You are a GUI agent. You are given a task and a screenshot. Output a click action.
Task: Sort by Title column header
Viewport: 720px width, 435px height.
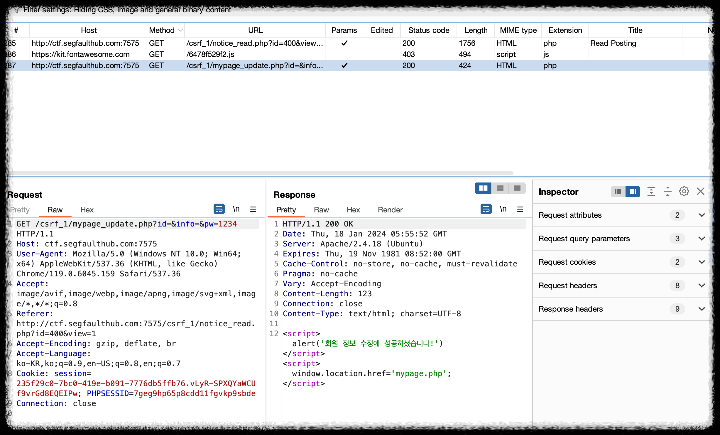(x=635, y=30)
